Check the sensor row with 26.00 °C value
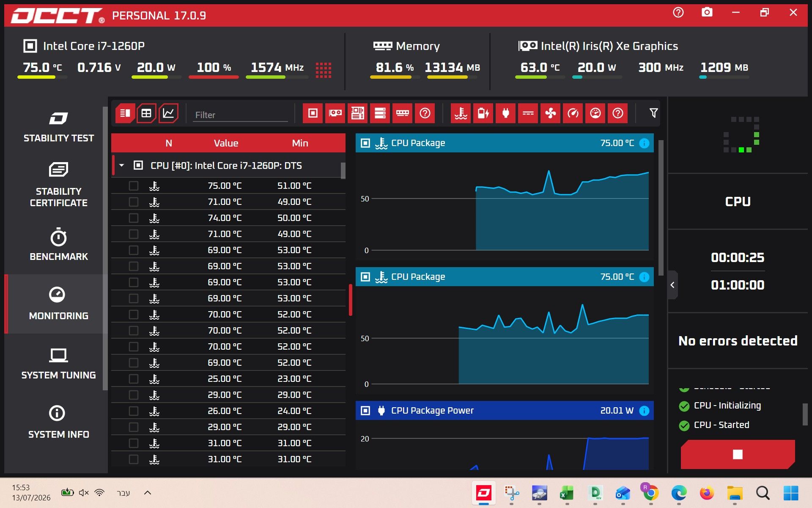 click(134, 411)
